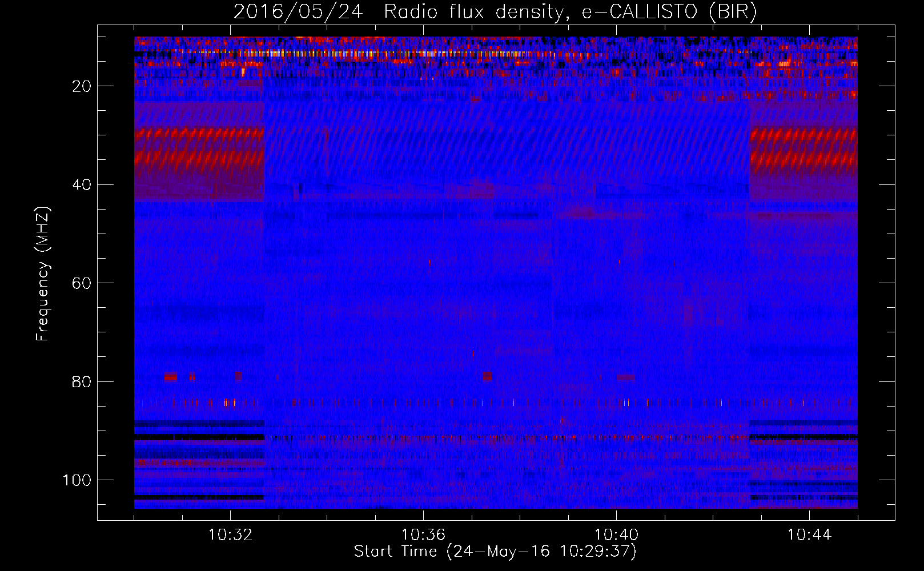The height and width of the screenshot is (571, 924).
Task: Click the frequency tick label "80"
Action: [82, 382]
